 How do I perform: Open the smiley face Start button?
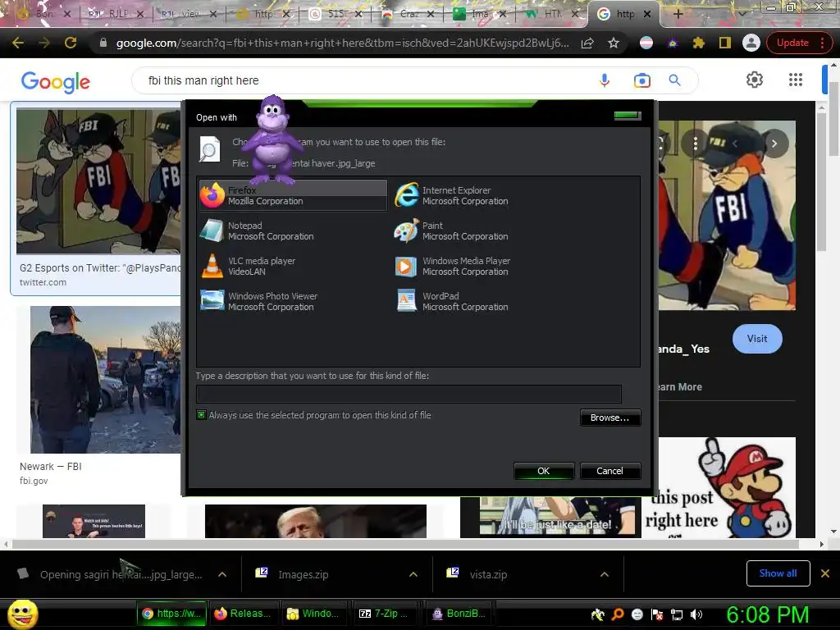[22, 614]
